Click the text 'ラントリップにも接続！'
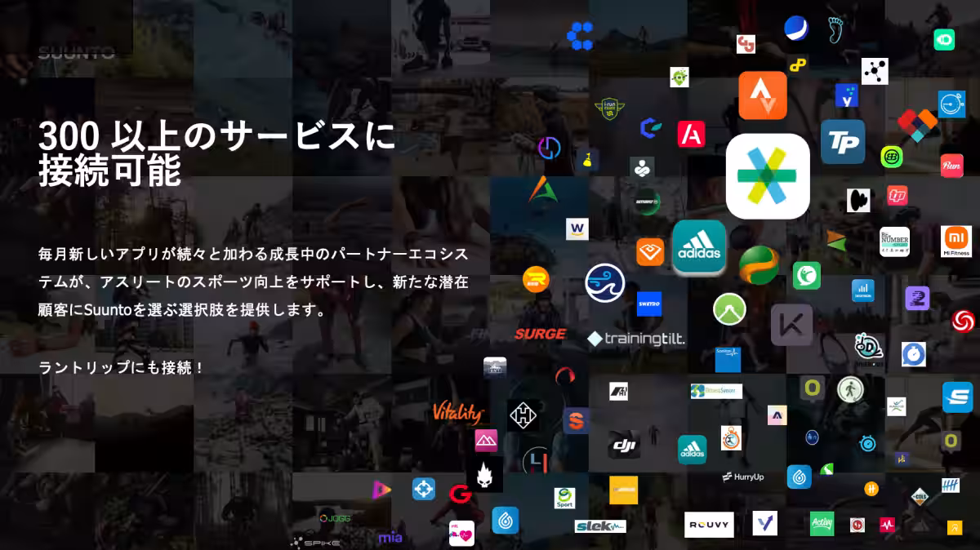 pos(121,368)
